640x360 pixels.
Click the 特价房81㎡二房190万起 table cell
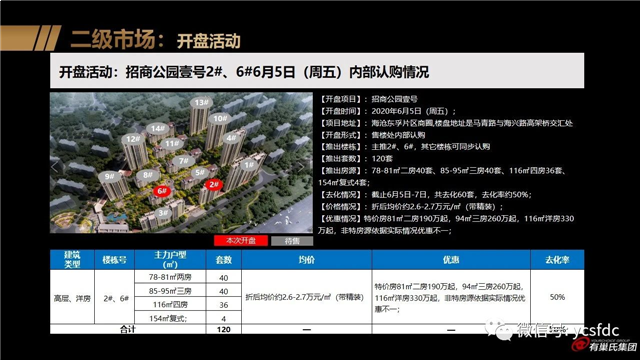coord(451,298)
